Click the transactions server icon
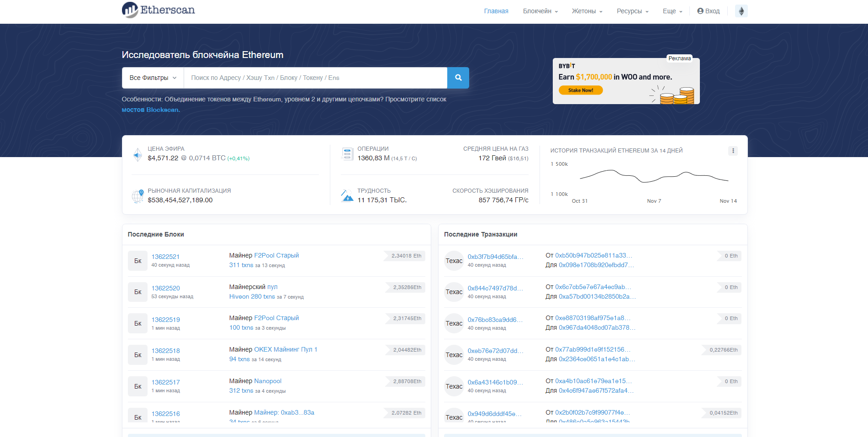Screen dimensions: 868x437 (348, 154)
